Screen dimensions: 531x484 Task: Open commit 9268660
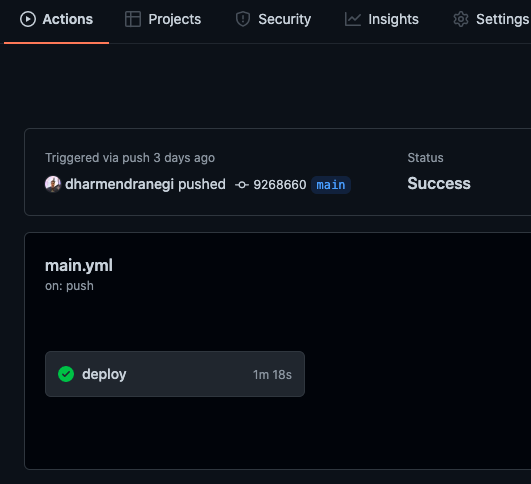pyautogui.click(x=280, y=185)
